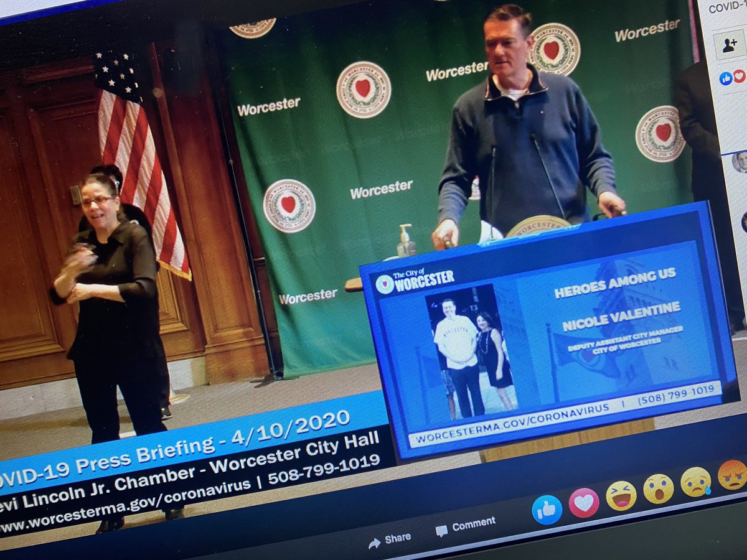React with the Sad crying emoji
This screenshot has height=560, width=747.
pos(695,482)
